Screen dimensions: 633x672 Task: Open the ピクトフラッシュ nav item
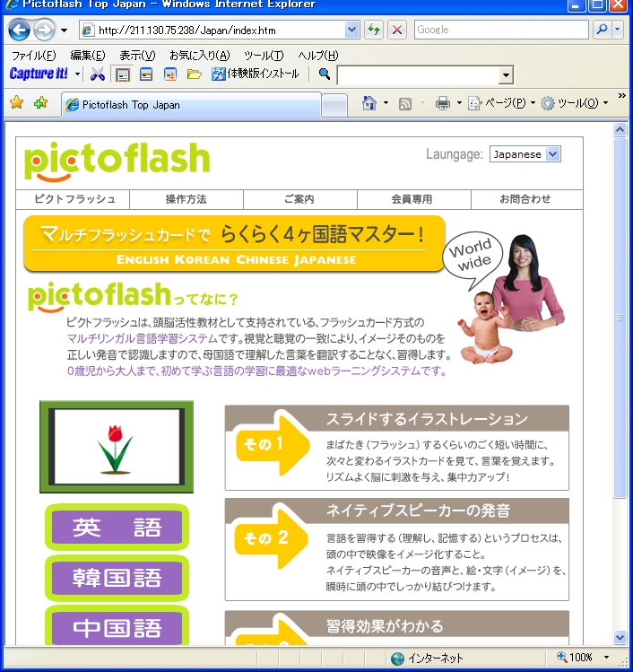tap(73, 199)
